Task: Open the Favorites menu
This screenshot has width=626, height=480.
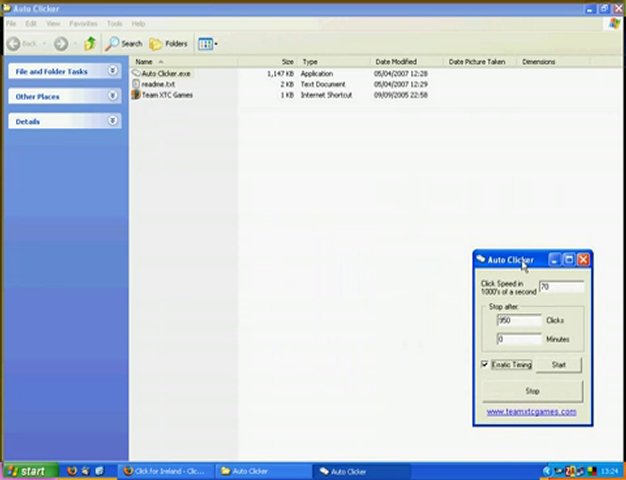Action: pos(83,23)
